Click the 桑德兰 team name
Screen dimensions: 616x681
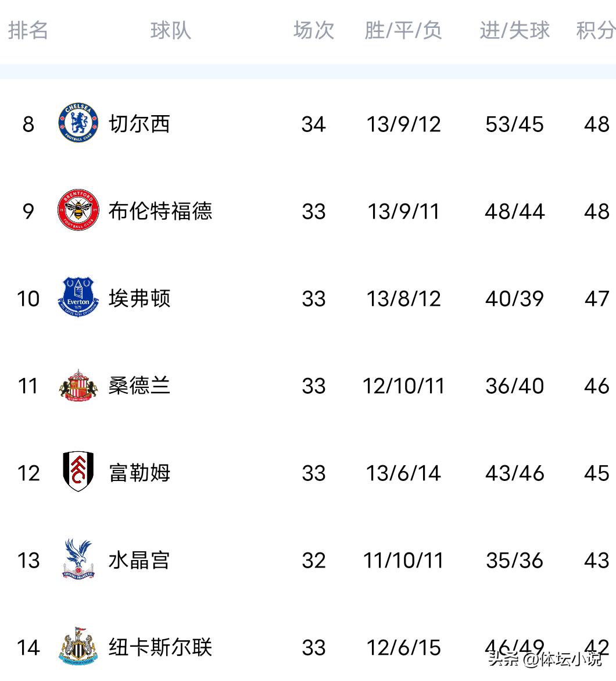pos(139,386)
